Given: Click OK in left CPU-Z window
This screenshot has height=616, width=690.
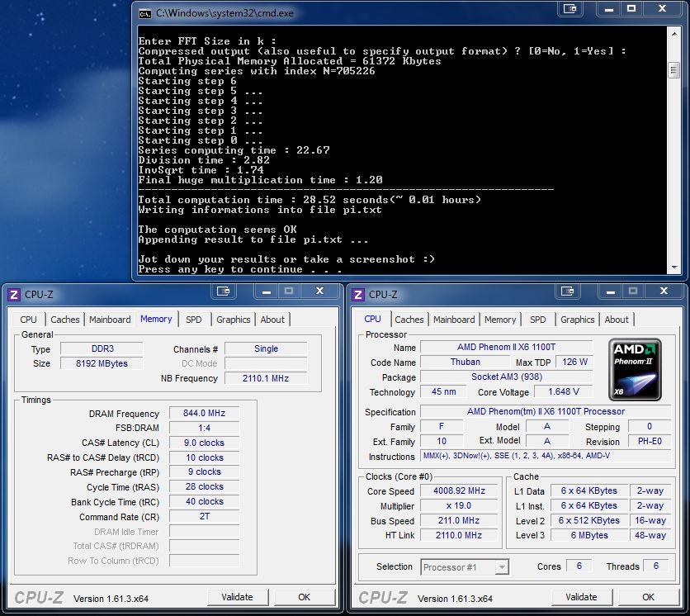Looking at the screenshot, I should point(304,597).
